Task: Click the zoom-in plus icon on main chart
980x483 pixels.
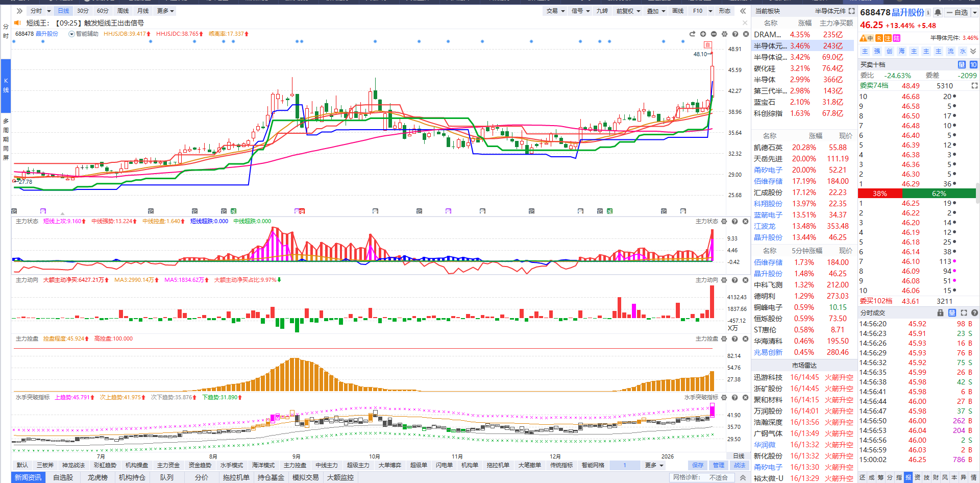Action: pyautogui.click(x=703, y=34)
